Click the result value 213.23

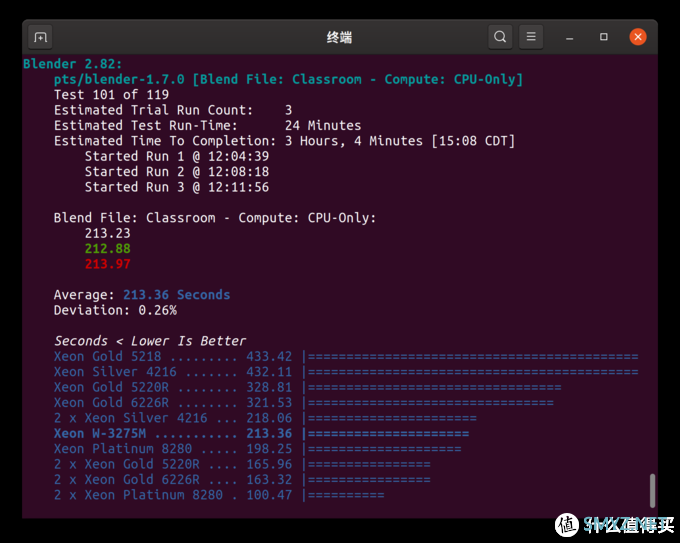108,233
